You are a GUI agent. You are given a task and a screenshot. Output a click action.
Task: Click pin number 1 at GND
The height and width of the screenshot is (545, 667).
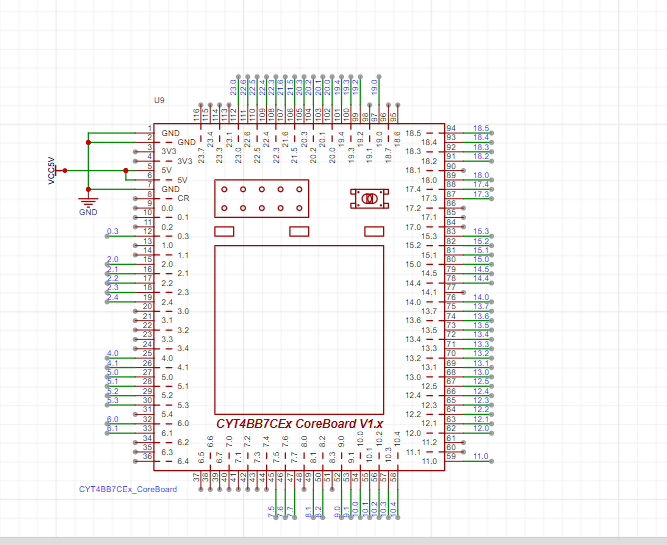coord(150,128)
